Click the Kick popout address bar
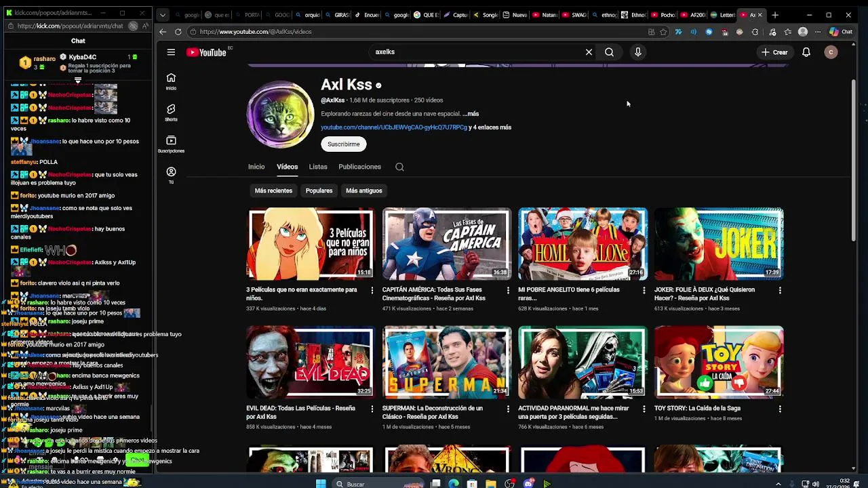 click(71, 26)
